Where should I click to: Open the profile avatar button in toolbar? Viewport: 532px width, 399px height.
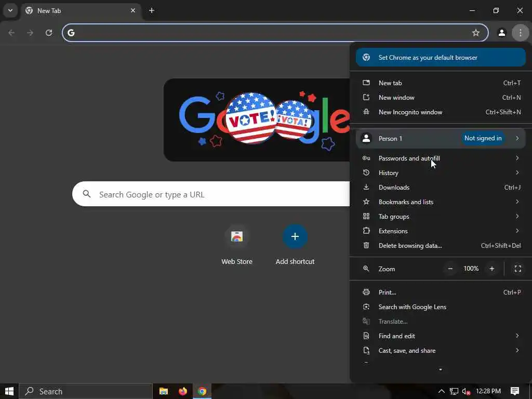(502, 33)
